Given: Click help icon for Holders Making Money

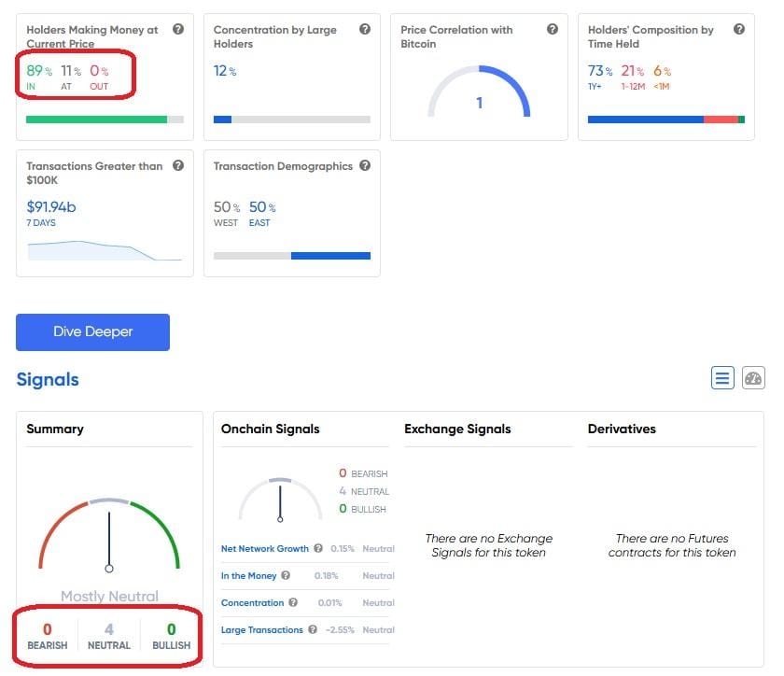Looking at the screenshot, I should tap(177, 30).
